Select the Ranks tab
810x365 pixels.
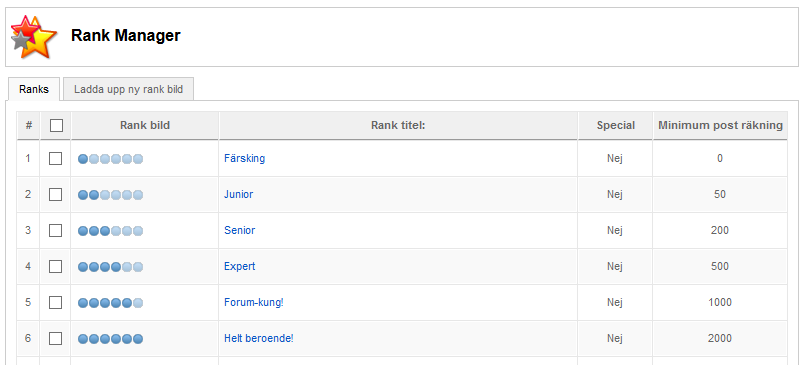coord(34,89)
